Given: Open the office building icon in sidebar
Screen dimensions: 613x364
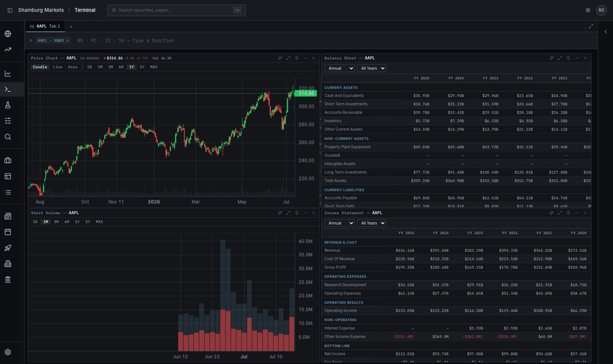Looking at the screenshot, I should 8,264.
